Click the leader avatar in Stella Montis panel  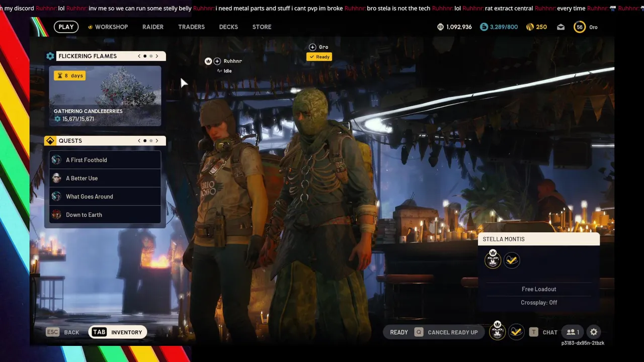(x=493, y=259)
